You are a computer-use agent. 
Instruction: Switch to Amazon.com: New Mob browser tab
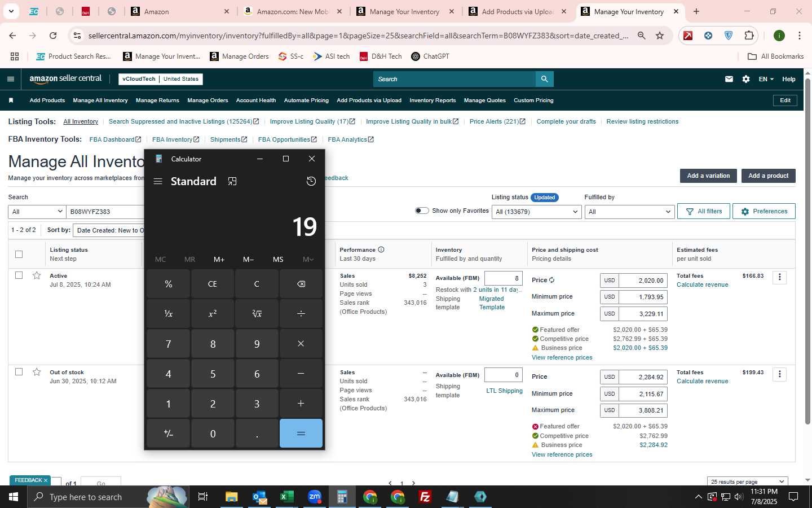point(292,11)
